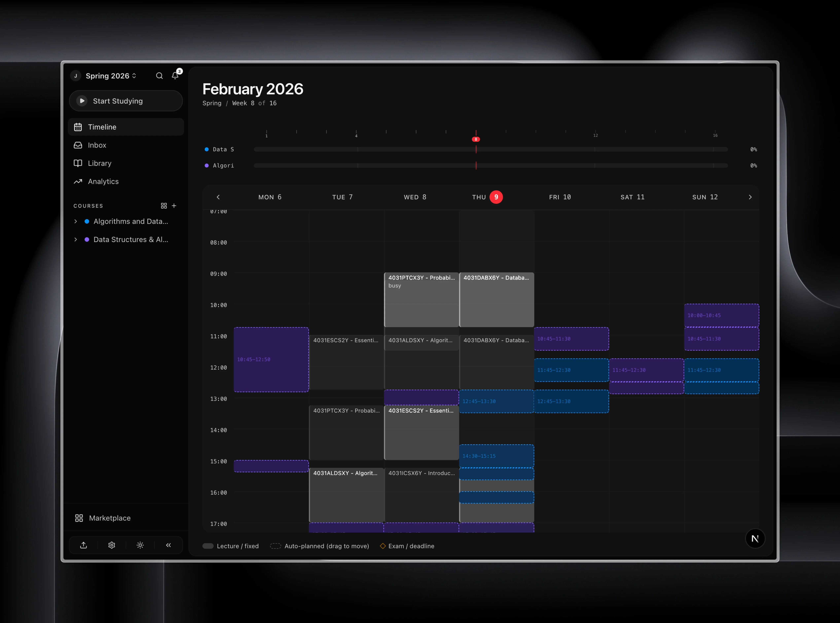Expand the Data Structures & Al course

[x=75, y=239]
